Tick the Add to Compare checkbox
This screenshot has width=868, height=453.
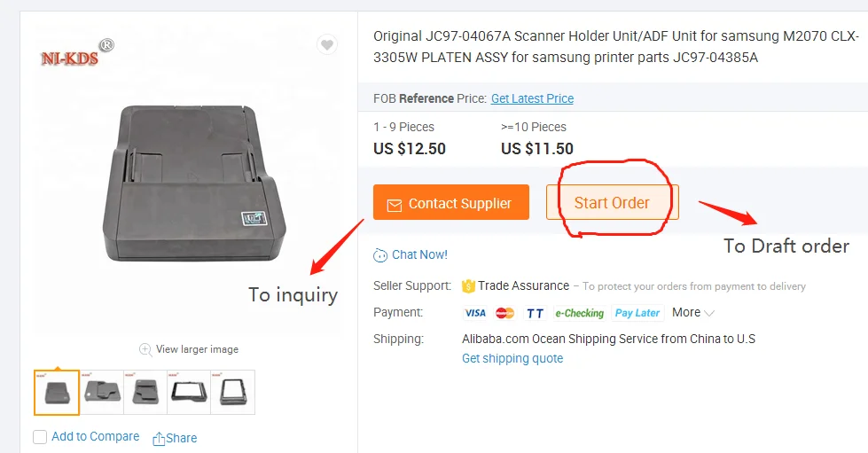point(40,437)
